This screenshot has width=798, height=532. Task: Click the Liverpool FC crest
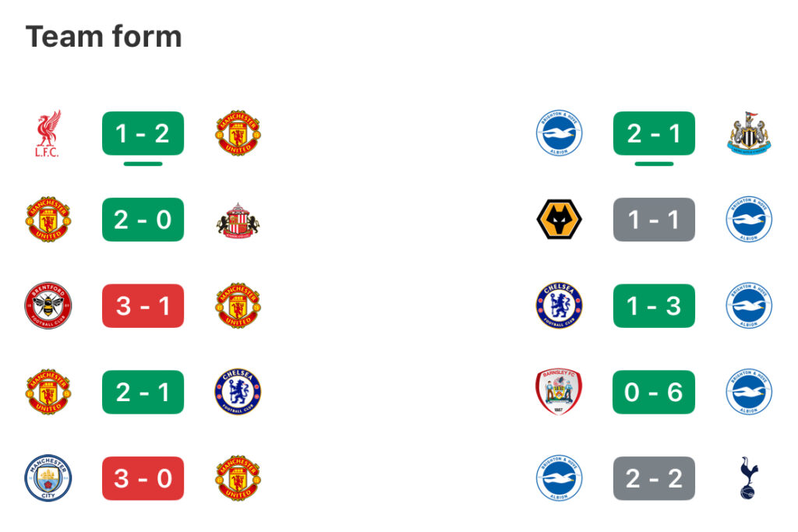point(48,134)
